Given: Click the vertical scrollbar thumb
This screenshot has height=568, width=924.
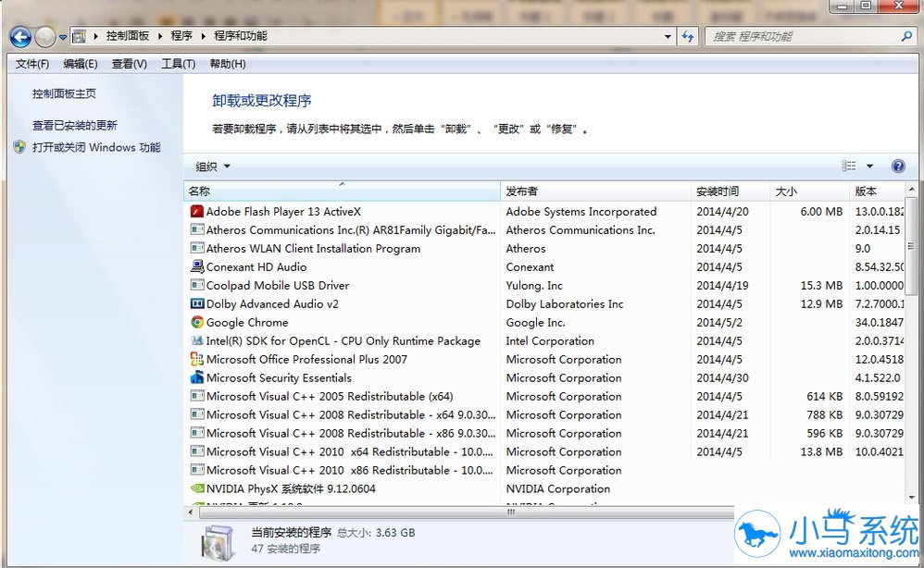Looking at the screenshot, I should tap(911, 245).
